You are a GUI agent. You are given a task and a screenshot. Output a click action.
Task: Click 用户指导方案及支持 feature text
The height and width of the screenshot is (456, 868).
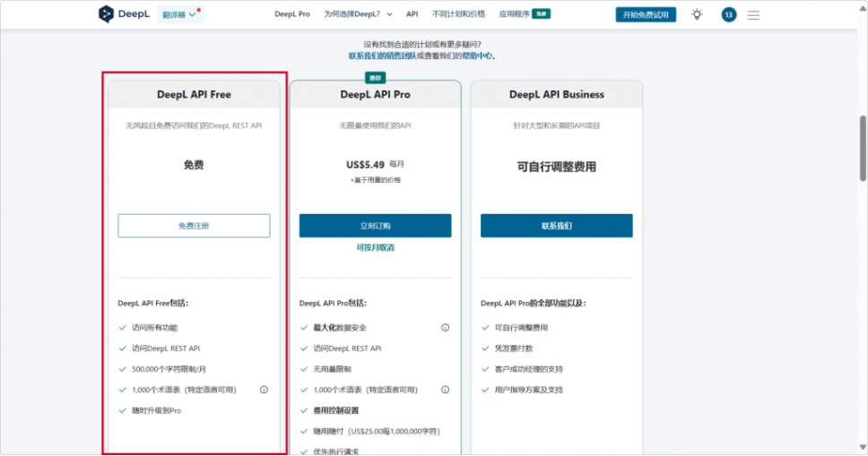[x=529, y=390]
